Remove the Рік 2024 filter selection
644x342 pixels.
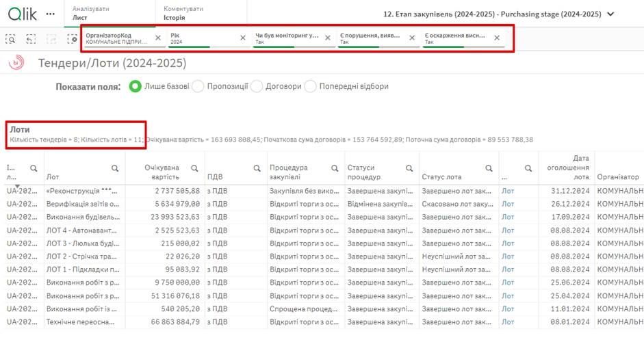tap(242, 38)
